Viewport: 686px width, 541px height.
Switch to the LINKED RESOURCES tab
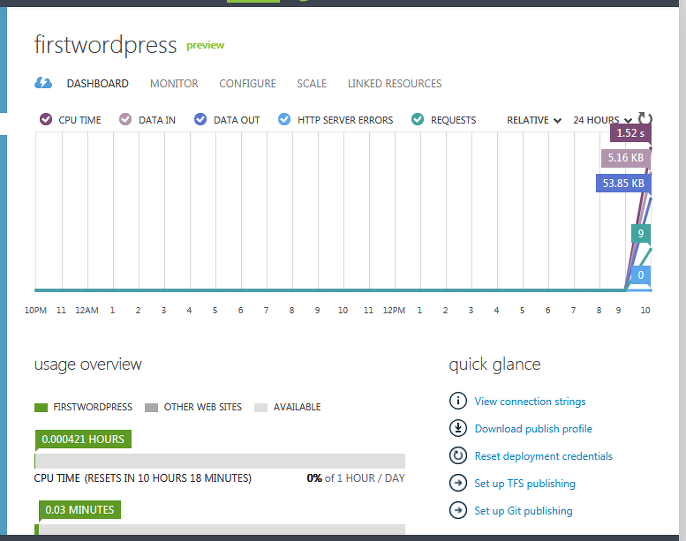(395, 84)
